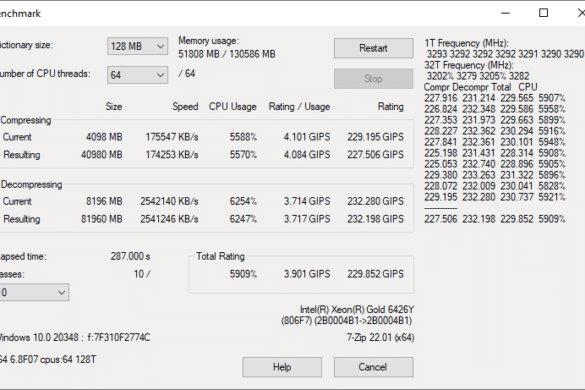Click decompressing resulting size 81960 MB

click(x=101, y=219)
